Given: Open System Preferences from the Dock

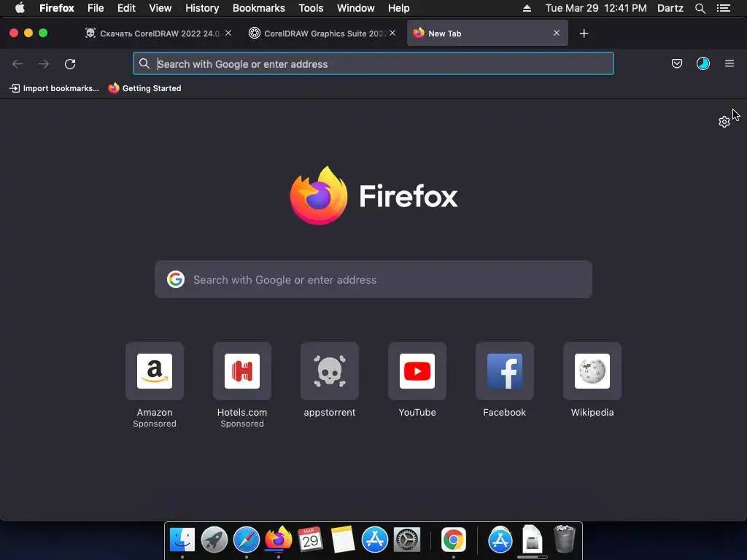Looking at the screenshot, I should pyautogui.click(x=407, y=540).
